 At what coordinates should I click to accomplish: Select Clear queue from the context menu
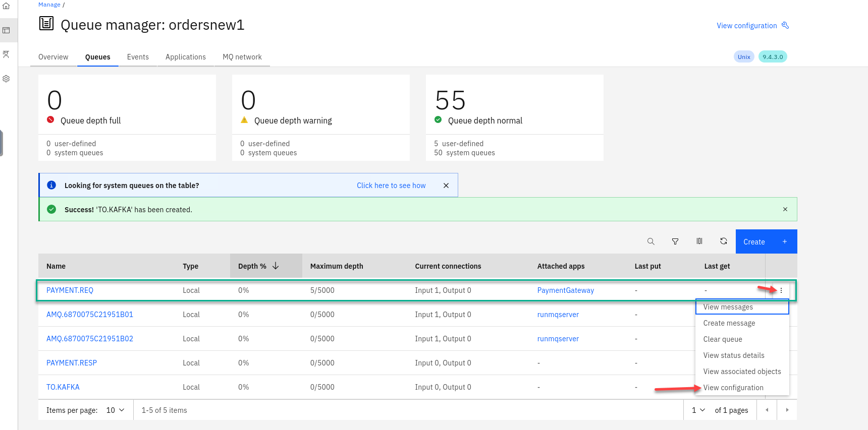(x=722, y=339)
